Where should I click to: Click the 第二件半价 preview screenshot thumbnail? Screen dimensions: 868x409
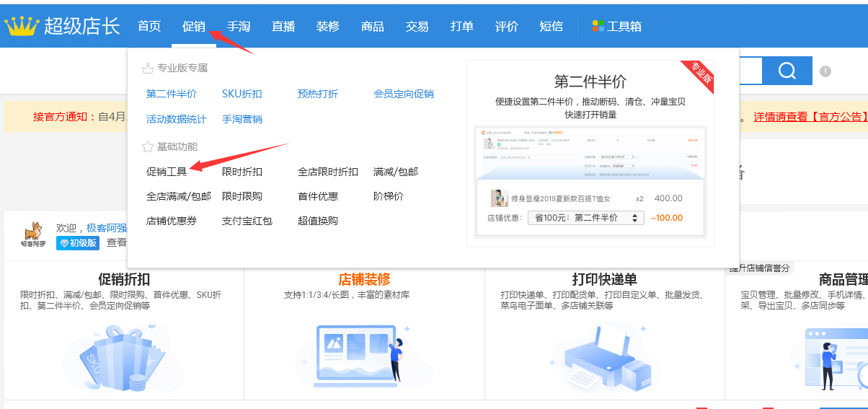(590, 182)
